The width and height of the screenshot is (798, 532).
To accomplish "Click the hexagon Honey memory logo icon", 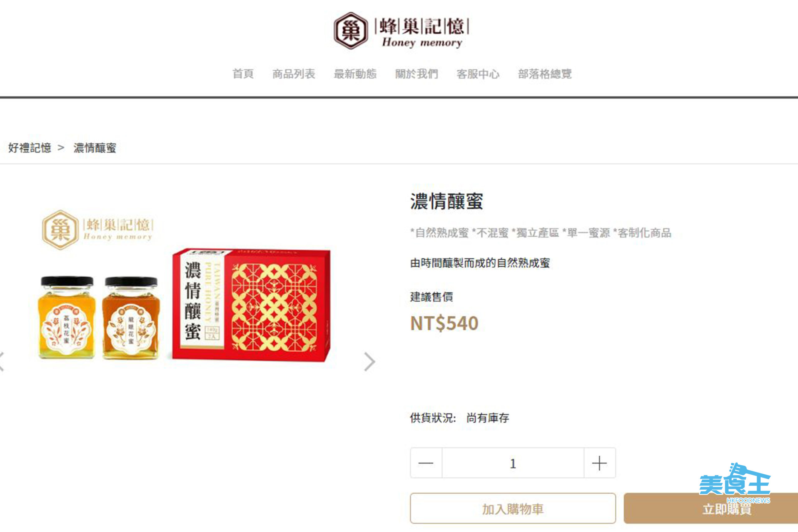I will point(351,31).
